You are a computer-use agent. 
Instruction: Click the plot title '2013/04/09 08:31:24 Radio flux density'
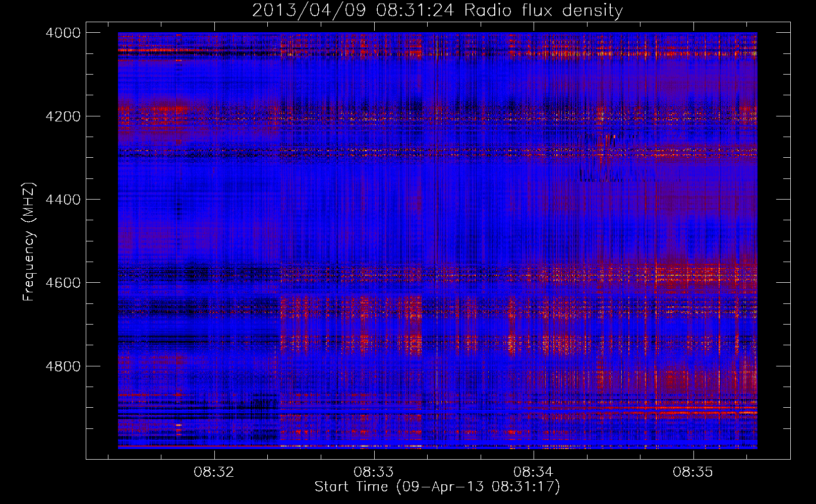coord(437,10)
